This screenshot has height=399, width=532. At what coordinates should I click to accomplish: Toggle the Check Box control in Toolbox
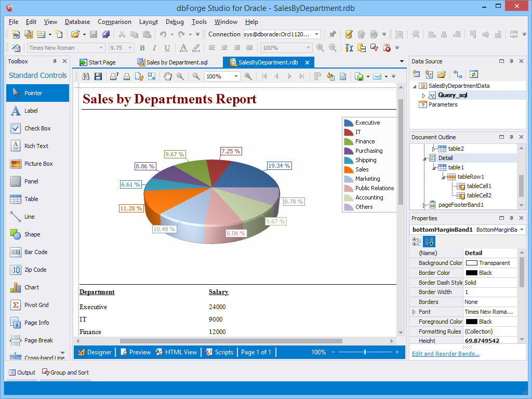(x=37, y=128)
